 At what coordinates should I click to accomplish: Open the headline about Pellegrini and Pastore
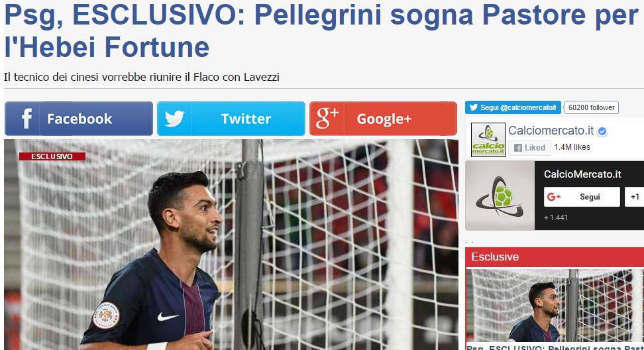(321, 30)
